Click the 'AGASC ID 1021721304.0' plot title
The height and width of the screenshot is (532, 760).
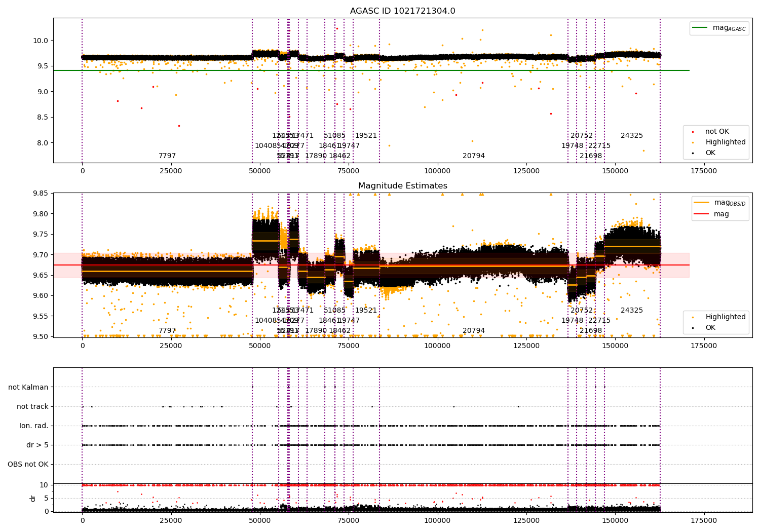click(x=402, y=11)
